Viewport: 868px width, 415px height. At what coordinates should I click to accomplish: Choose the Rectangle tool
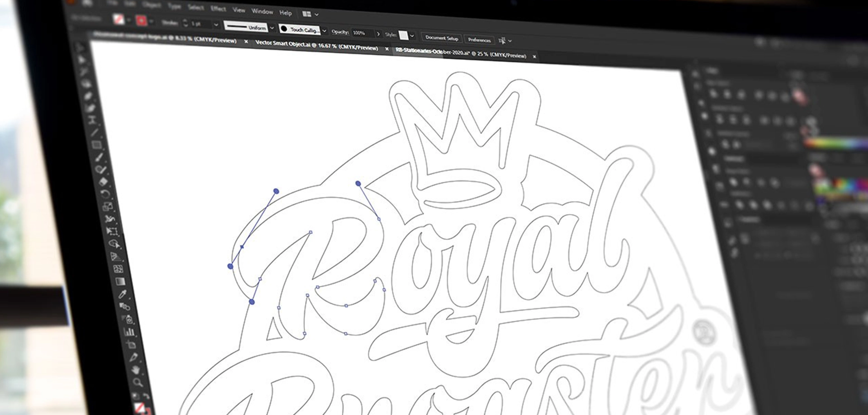[x=96, y=145]
